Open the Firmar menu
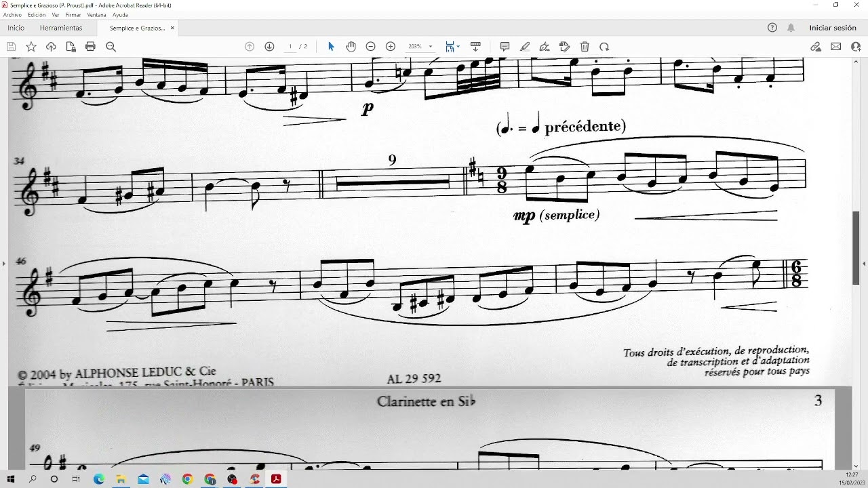868x488 pixels. [x=73, y=15]
